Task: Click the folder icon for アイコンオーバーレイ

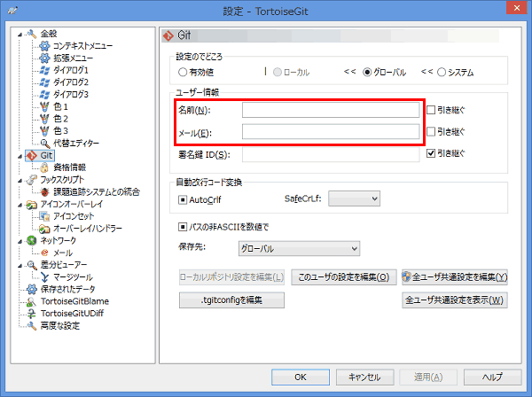Action: [32, 204]
